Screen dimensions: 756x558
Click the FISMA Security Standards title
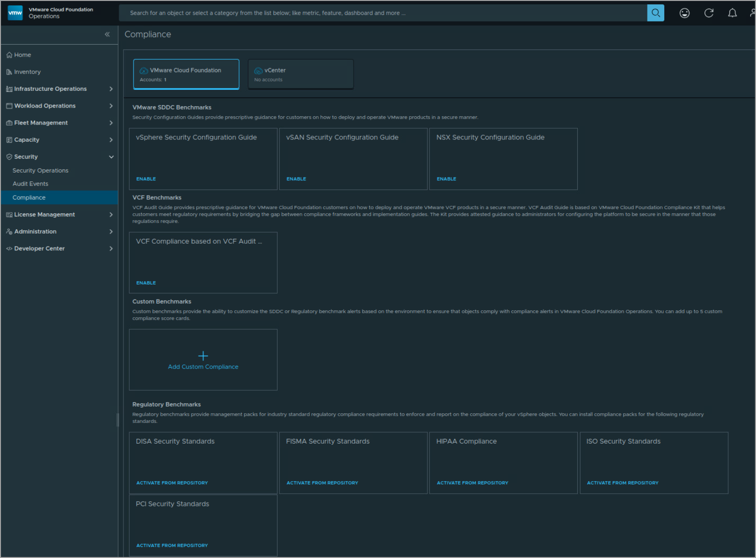pyautogui.click(x=328, y=442)
